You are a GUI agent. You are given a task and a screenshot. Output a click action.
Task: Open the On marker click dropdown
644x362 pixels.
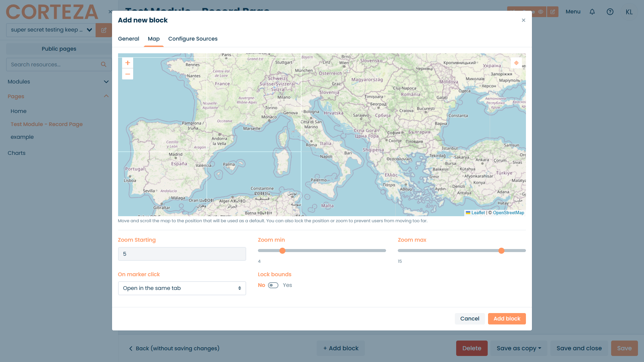tap(182, 288)
